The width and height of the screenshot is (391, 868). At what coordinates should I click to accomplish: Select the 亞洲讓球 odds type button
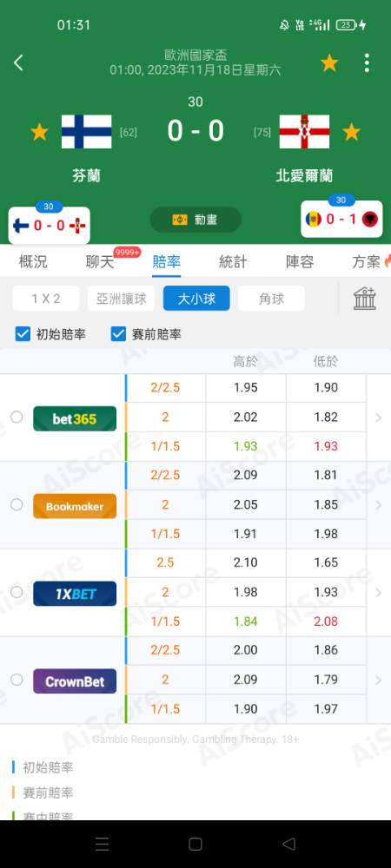(122, 299)
